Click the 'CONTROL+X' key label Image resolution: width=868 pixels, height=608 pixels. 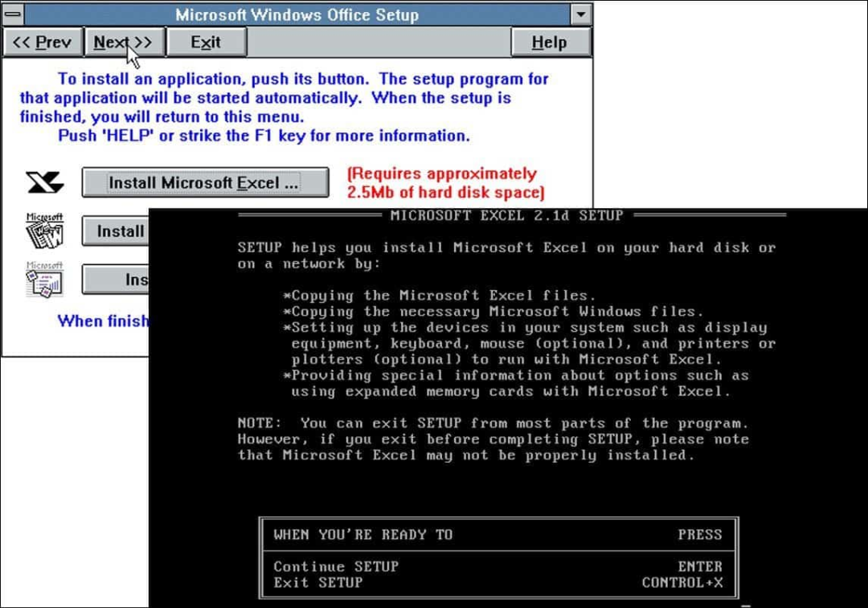(x=682, y=582)
